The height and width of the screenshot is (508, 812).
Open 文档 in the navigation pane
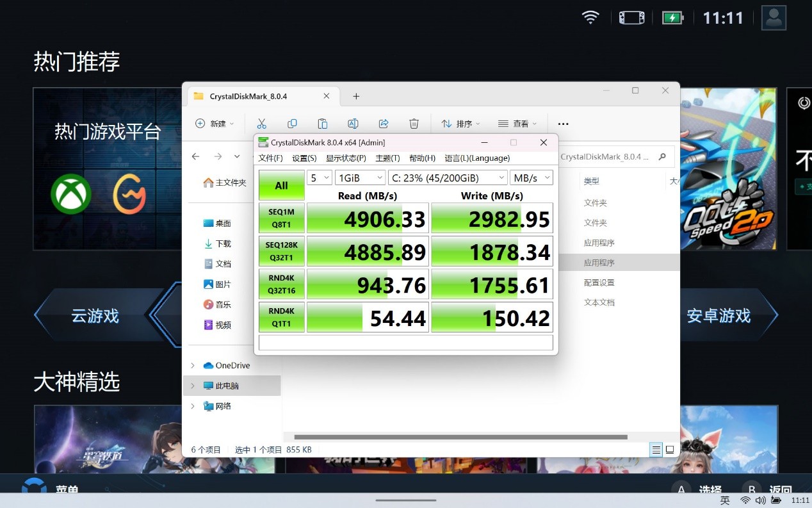217,263
